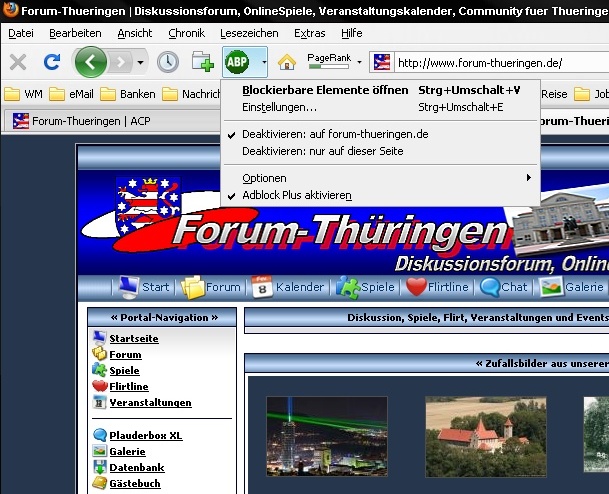
Task: Click the Spiele puzzle-piece icon in navbar
Action: click(x=348, y=287)
